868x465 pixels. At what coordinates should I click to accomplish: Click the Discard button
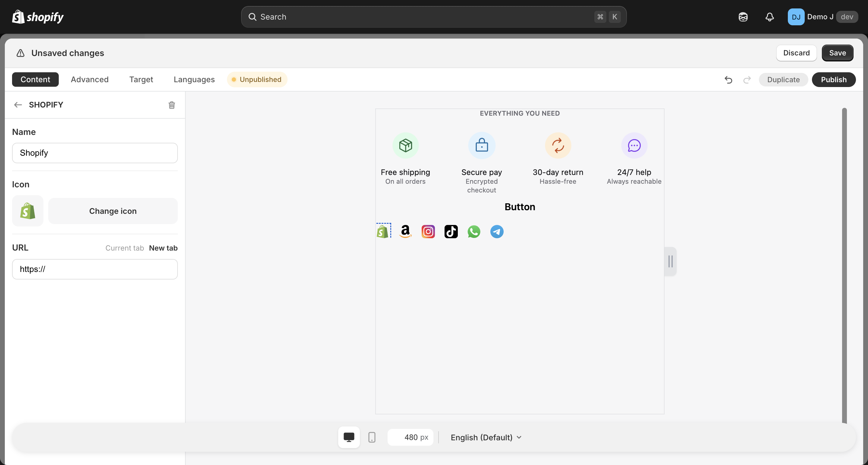[x=796, y=53]
